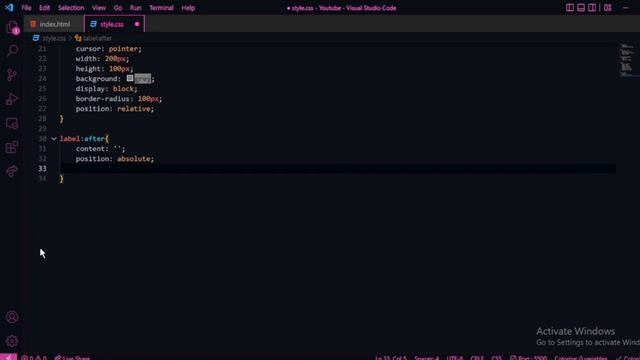Click the CSS language mode status entry
Viewport: 640px width, 360px height.
pos(496,358)
